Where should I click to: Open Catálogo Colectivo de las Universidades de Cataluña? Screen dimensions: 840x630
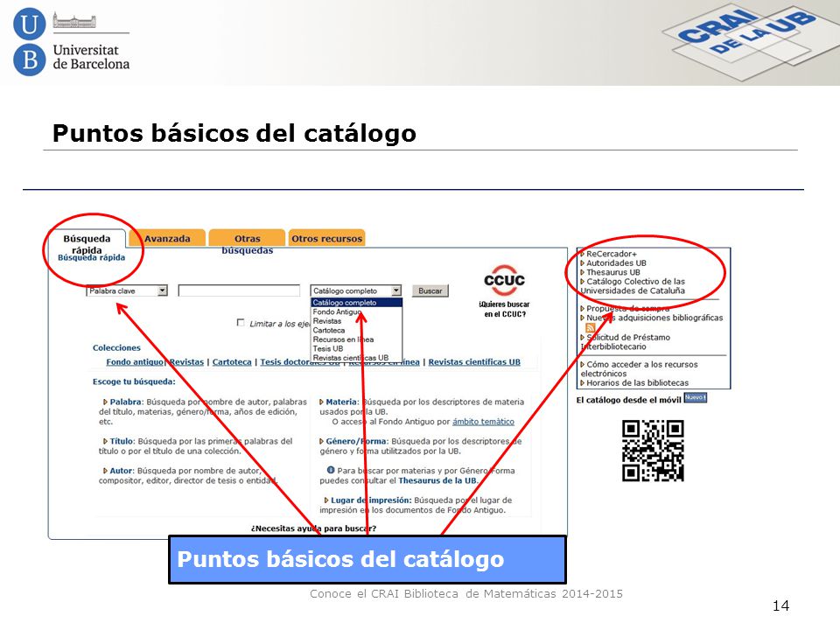click(x=633, y=286)
